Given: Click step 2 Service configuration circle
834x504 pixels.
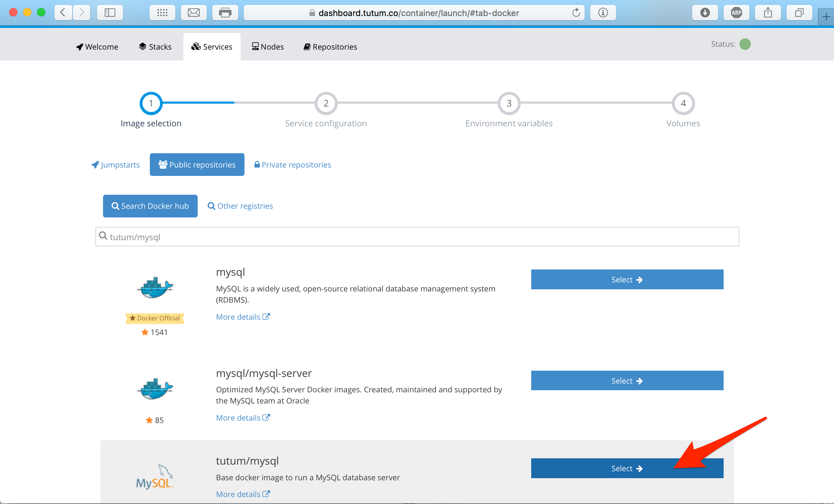Looking at the screenshot, I should (x=326, y=103).
